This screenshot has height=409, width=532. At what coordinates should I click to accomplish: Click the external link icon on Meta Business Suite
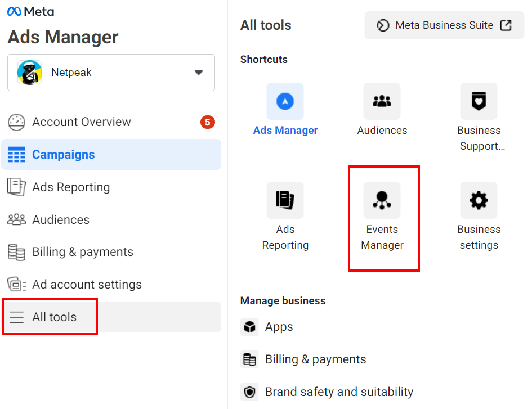pos(506,25)
